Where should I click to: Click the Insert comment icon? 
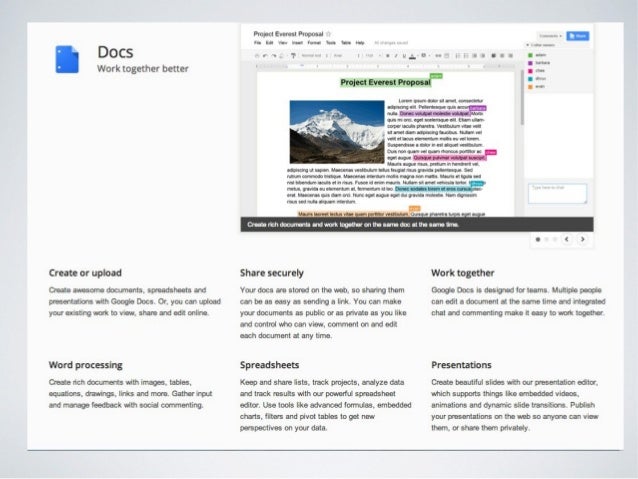click(x=446, y=56)
